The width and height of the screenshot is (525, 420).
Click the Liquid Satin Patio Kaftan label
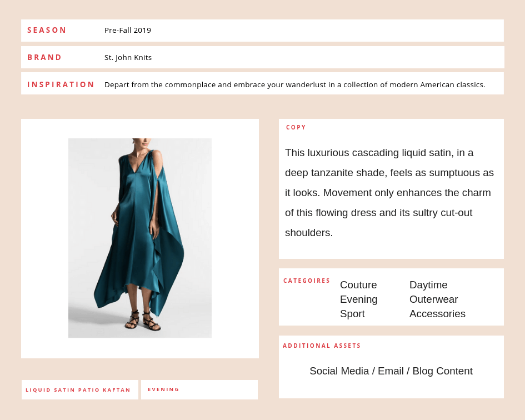(78, 390)
